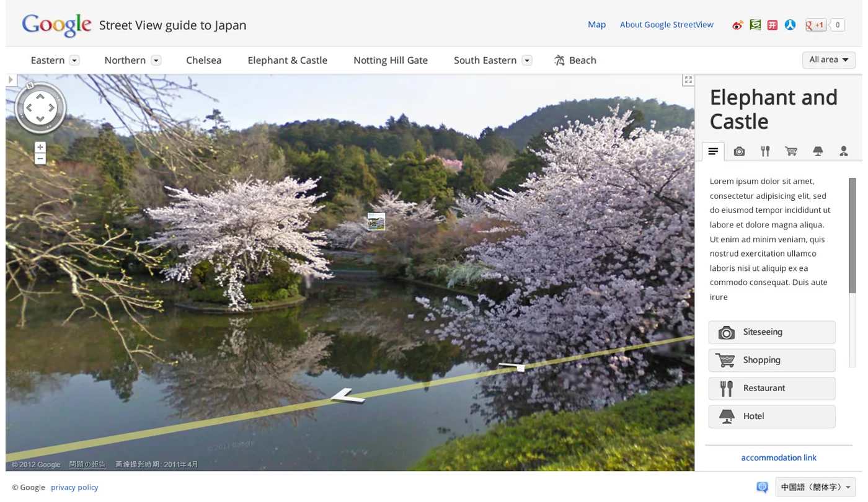Click the Siteseeing button
Viewport: 868px width, 502px height.
[x=772, y=332]
